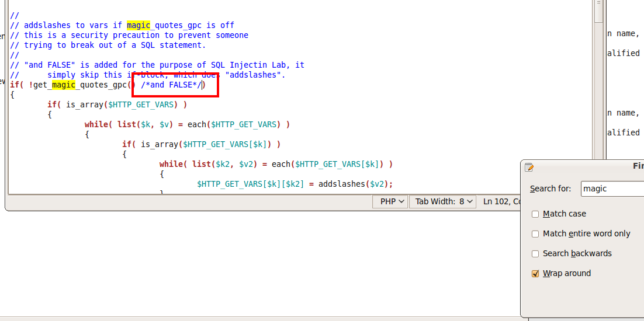Click the while list($k, $v) line
The height and width of the screenshot is (321, 644).
coord(187,125)
